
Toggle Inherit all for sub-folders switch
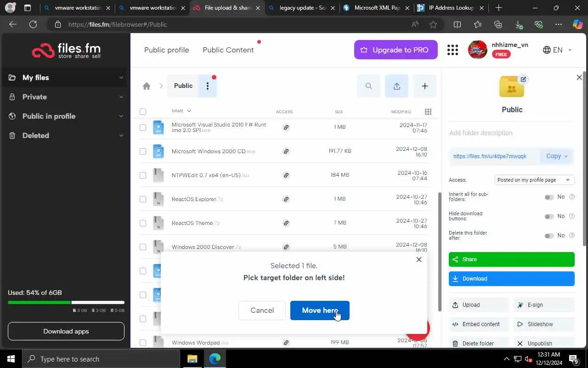pyautogui.click(x=549, y=197)
